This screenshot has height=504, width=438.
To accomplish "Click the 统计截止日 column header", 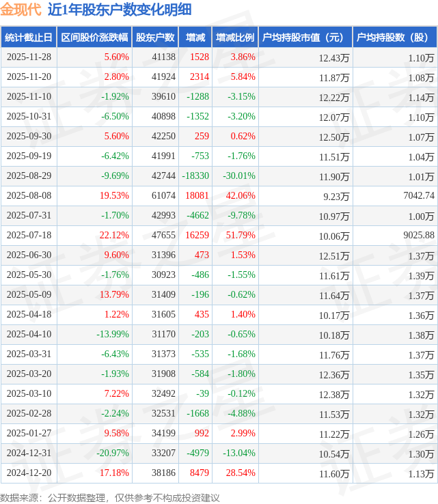I will point(28,38).
